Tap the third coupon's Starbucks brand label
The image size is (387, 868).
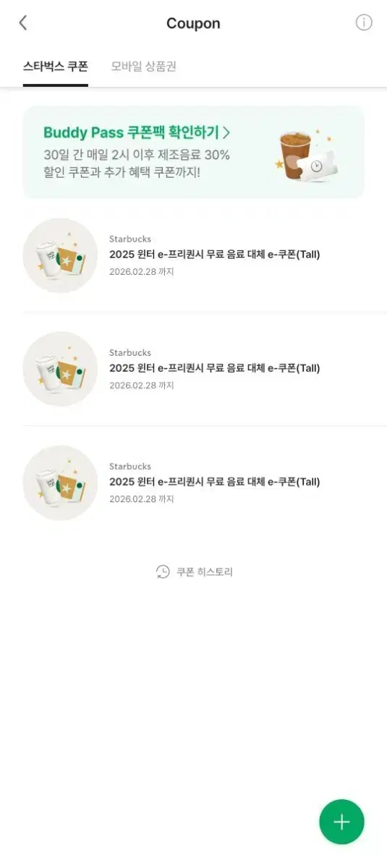(130, 467)
